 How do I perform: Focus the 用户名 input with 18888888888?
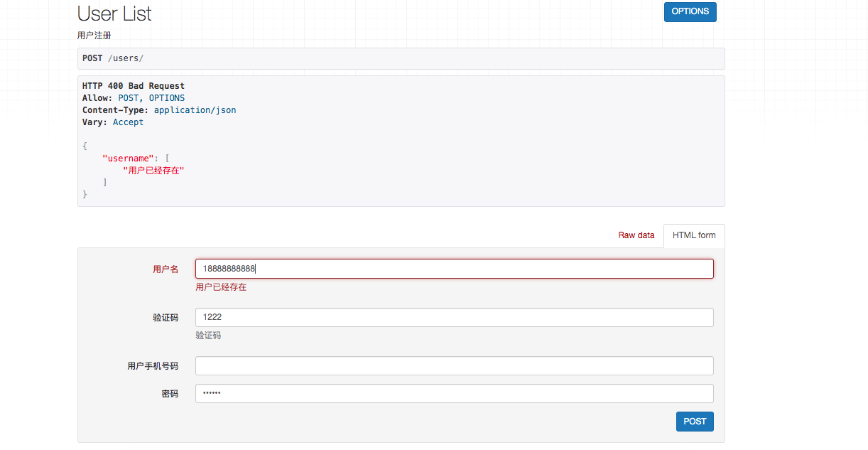coord(455,269)
